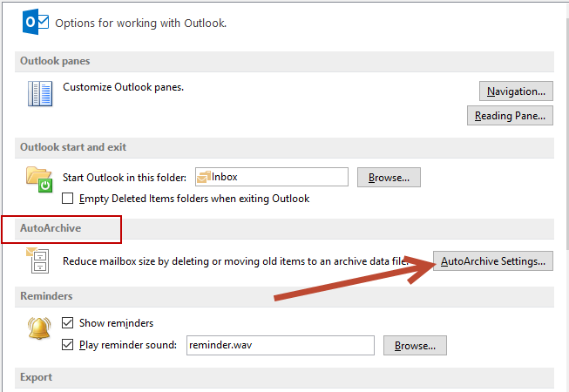
Task: Open Reading Pane settings
Action: [x=510, y=116]
